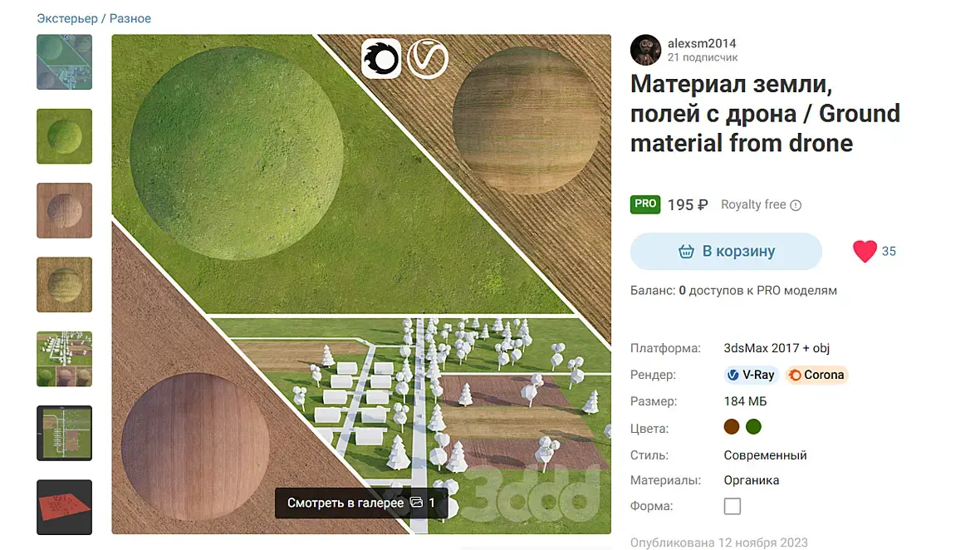Click the V-Ray logo on the preview

click(428, 59)
